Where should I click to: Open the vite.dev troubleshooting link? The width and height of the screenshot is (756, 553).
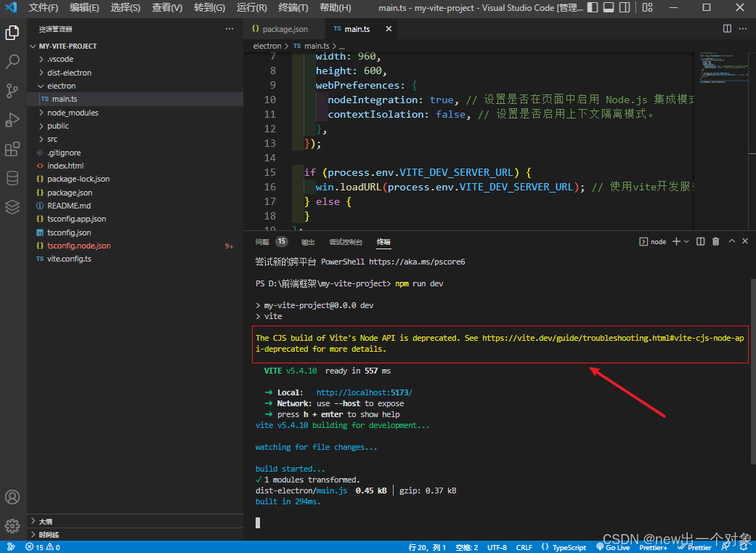pos(613,338)
